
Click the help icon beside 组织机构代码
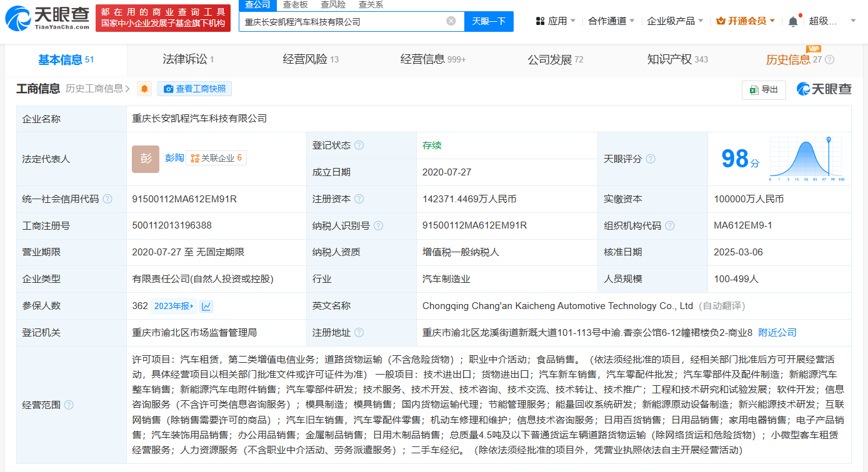coord(670,226)
